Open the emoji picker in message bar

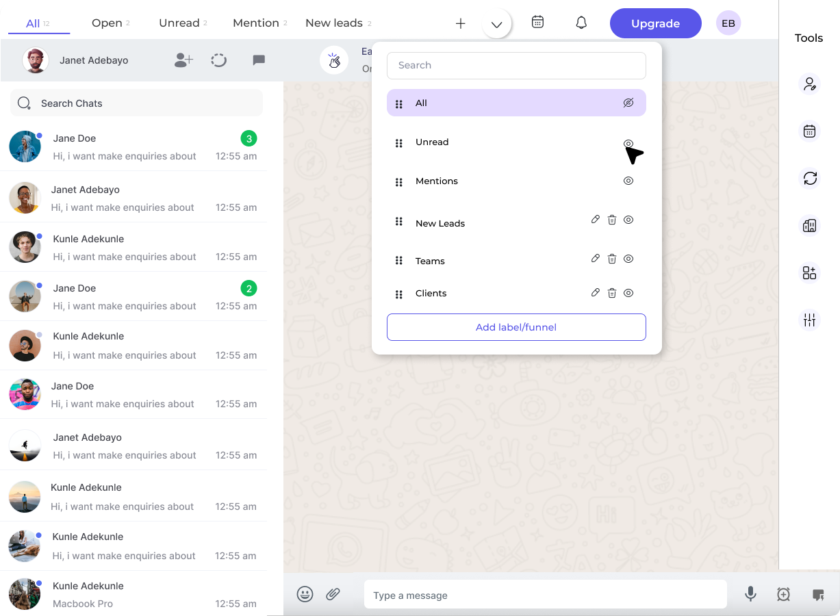[x=305, y=594]
